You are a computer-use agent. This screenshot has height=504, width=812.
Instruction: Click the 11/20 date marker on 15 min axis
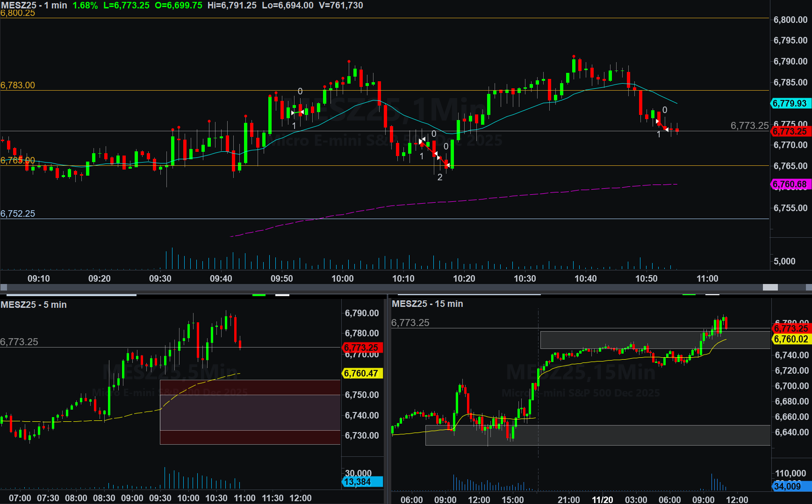[602, 499]
